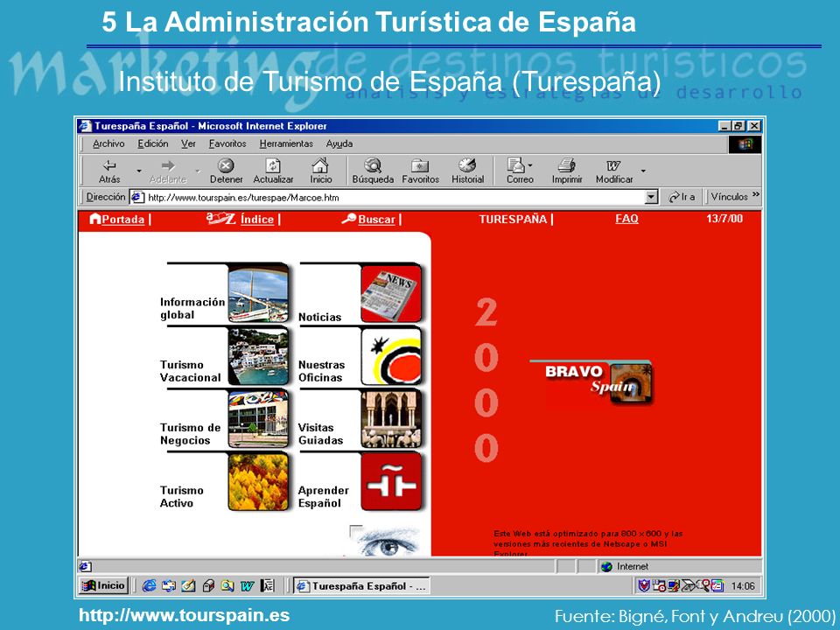The width and height of the screenshot is (840, 630).
Task: Click the Ir a go button
Action: pyautogui.click(x=682, y=197)
